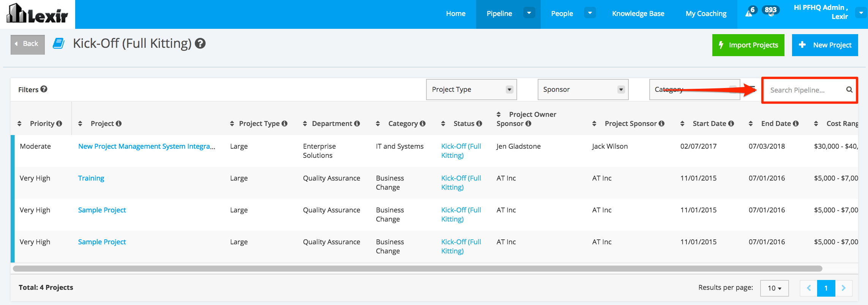
Task: Click the New Project button
Action: [825, 45]
